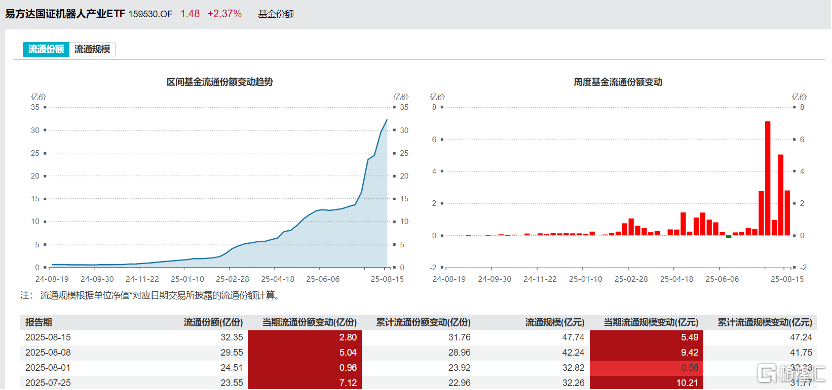Click the 25-08-15 axis label in trend chart
Screen dimensions: 832x390
pos(386,279)
